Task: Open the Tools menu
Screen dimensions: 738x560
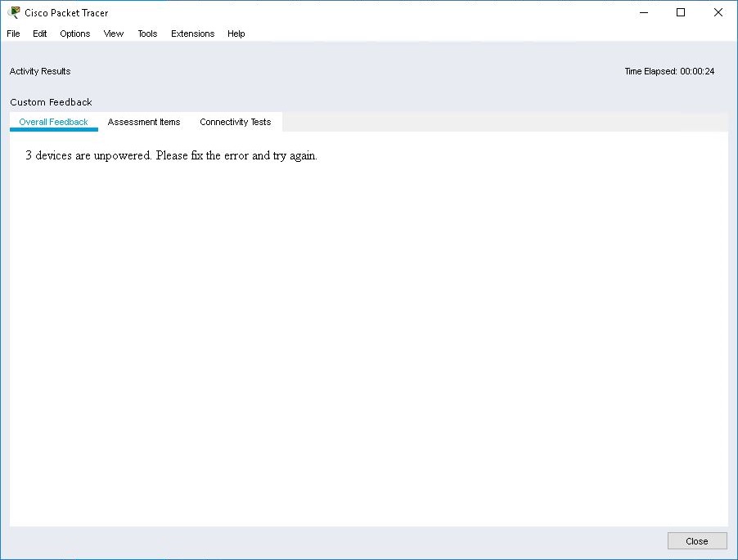Action: [147, 34]
